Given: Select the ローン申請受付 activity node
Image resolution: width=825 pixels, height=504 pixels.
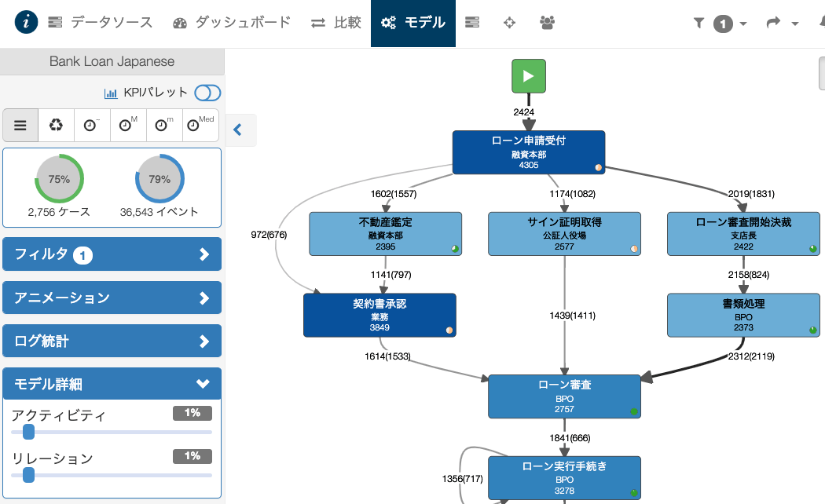Looking at the screenshot, I should pyautogui.click(x=529, y=152).
